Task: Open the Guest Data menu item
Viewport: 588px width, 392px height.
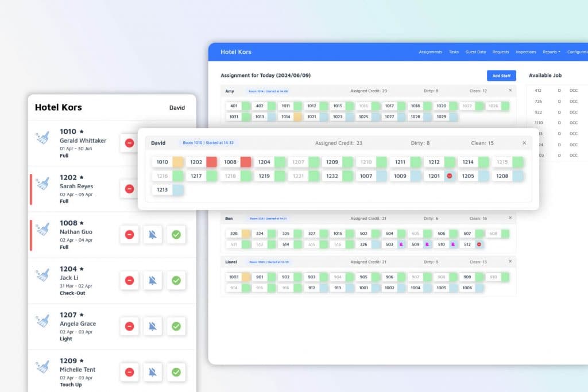Action: pyautogui.click(x=475, y=52)
